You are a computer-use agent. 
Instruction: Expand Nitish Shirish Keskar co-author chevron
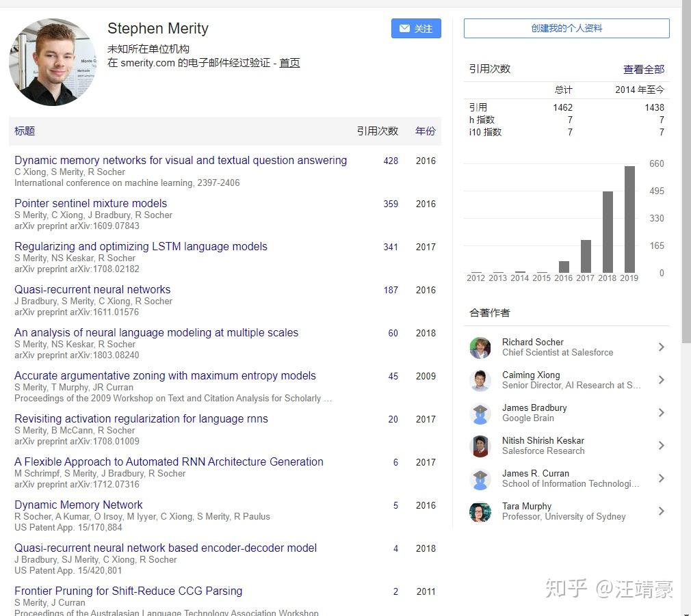[x=661, y=445]
